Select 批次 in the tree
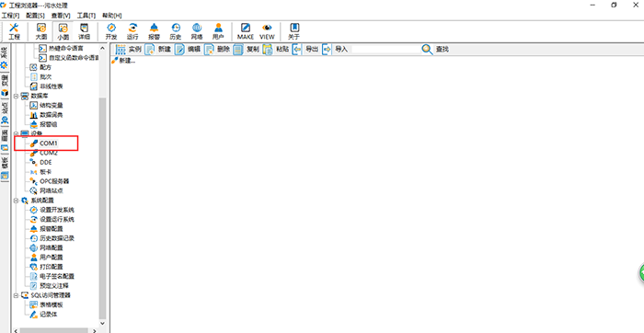 [40, 76]
